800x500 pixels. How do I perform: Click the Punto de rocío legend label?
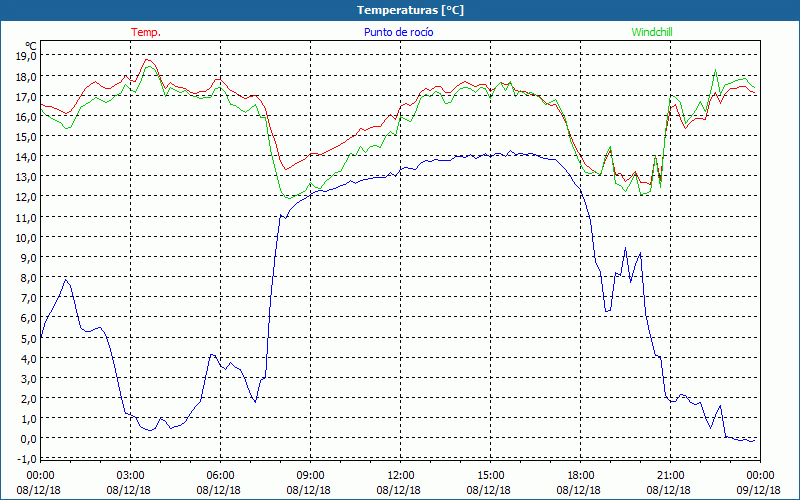398,32
